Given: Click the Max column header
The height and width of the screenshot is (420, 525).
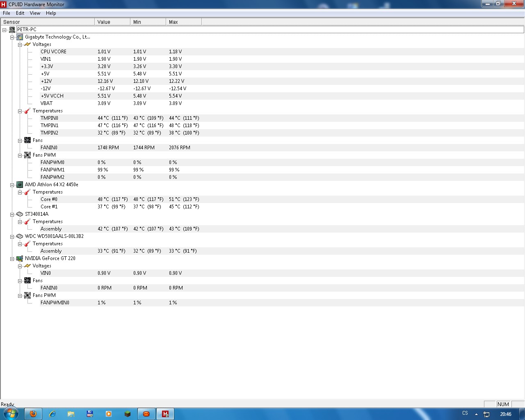Looking at the screenshot, I should click(x=184, y=22).
